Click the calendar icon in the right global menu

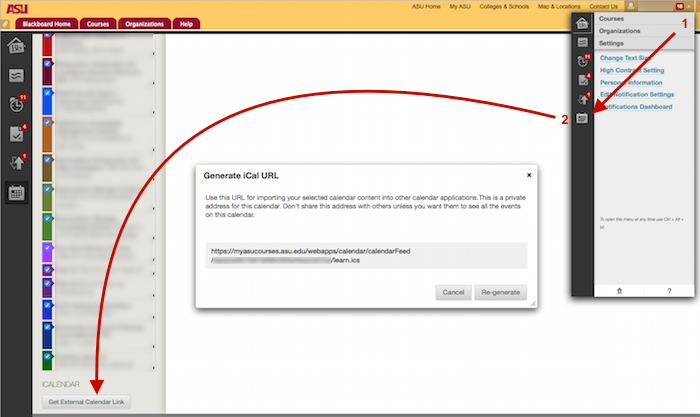pyautogui.click(x=582, y=117)
